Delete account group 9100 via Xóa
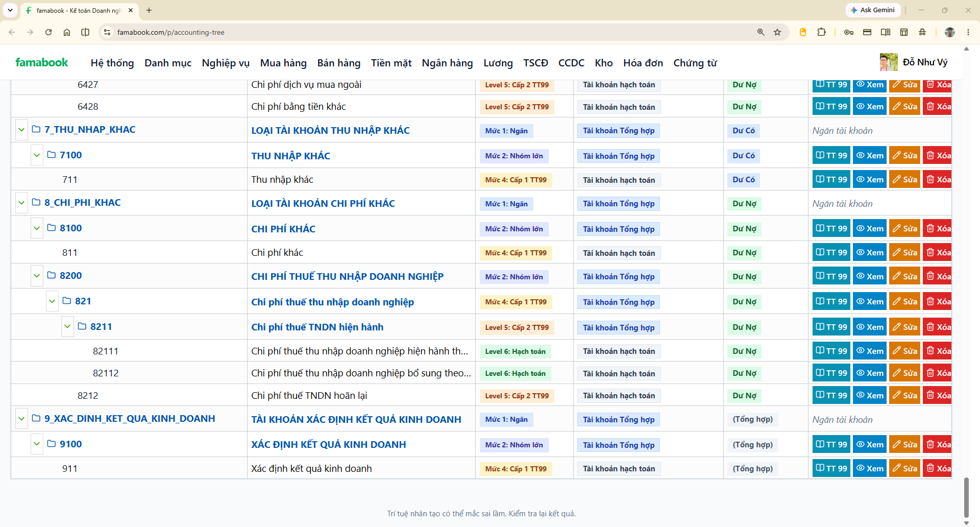The width and height of the screenshot is (980, 527). coord(937,445)
